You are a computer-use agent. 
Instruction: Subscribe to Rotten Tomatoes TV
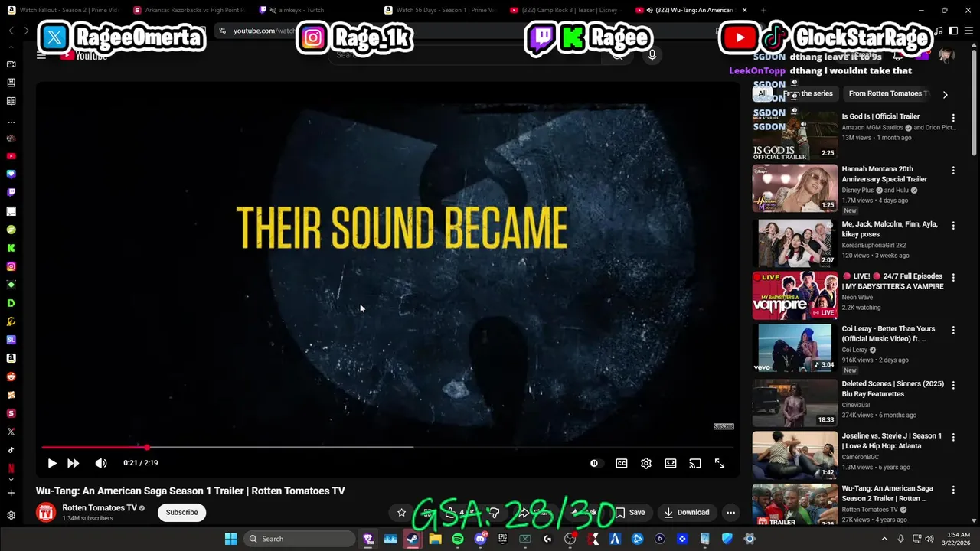(181, 512)
